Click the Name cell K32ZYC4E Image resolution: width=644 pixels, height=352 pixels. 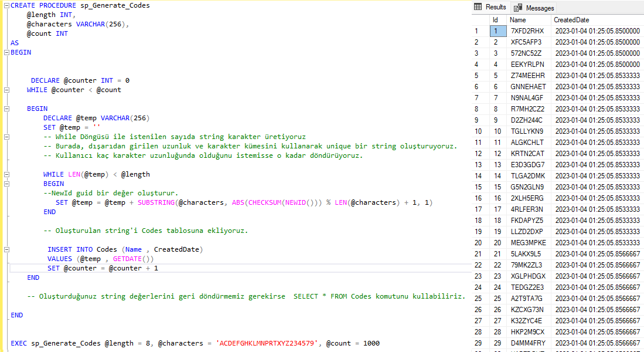[528, 320]
